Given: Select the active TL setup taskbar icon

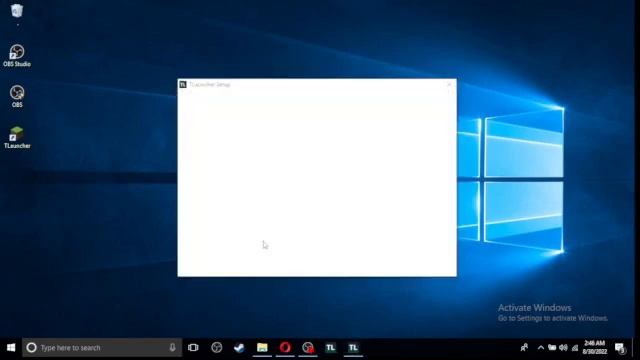Looking at the screenshot, I should pyautogui.click(x=353, y=348).
